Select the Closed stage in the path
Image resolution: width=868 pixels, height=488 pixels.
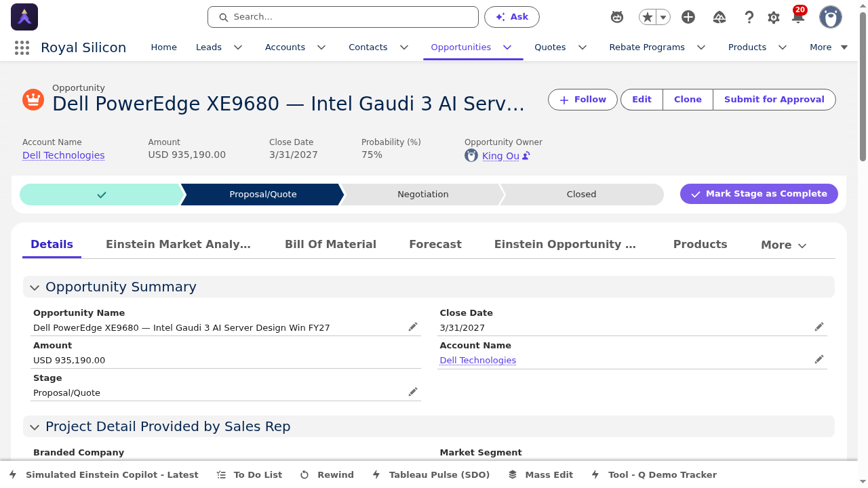[x=581, y=195]
